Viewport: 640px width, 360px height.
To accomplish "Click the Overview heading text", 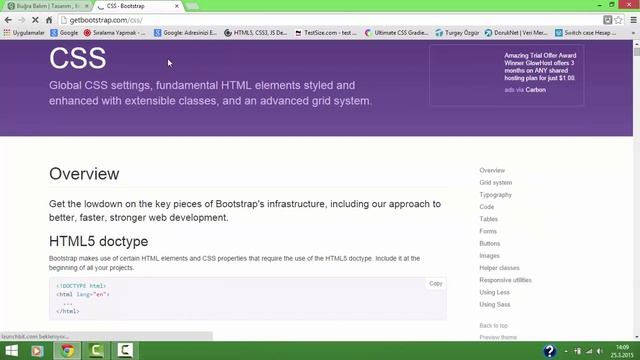I will click(84, 174).
